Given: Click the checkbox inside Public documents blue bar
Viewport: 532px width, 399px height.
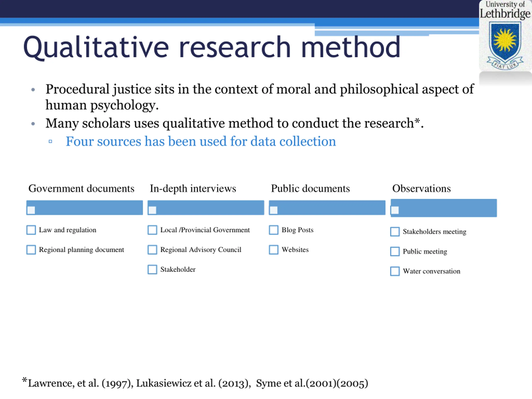Looking at the screenshot, I should 274,210.
